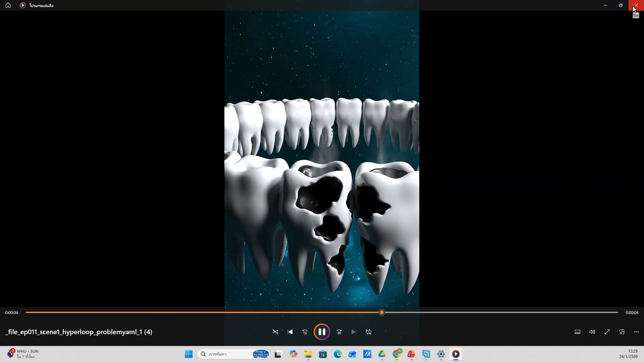644x362 pixels.
Task: Click the seek bar playhead
Action: click(x=381, y=312)
